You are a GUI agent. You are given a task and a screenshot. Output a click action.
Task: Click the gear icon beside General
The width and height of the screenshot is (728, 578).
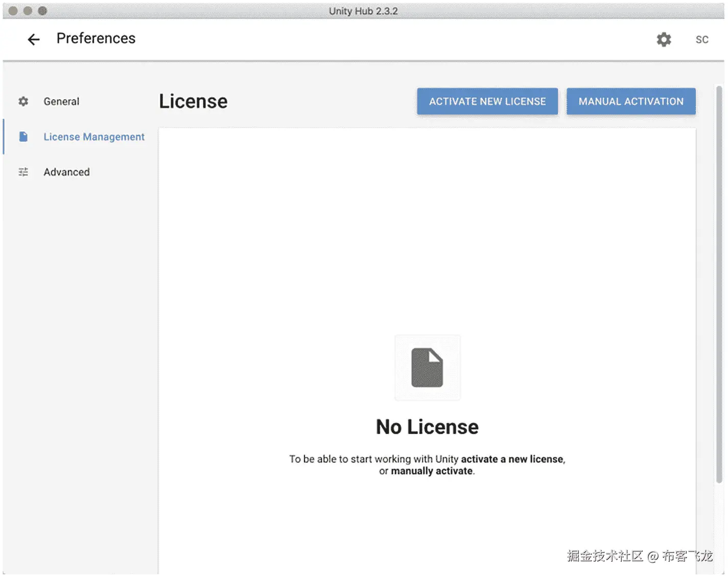pos(23,101)
